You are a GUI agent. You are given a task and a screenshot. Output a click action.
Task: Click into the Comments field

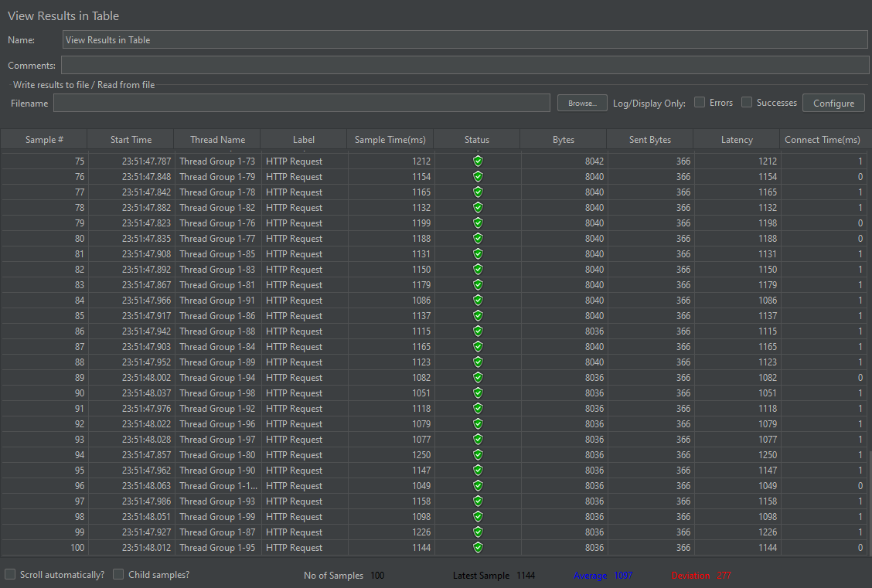465,65
